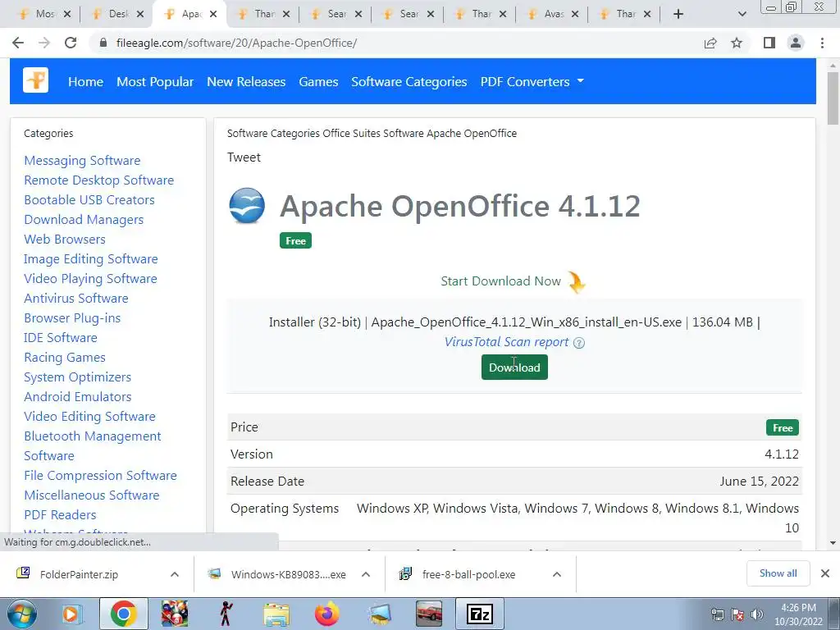Image resolution: width=840 pixels, height=630 pixels.
Task: Expand FolderPainter.zip download options
Action: 175,574
